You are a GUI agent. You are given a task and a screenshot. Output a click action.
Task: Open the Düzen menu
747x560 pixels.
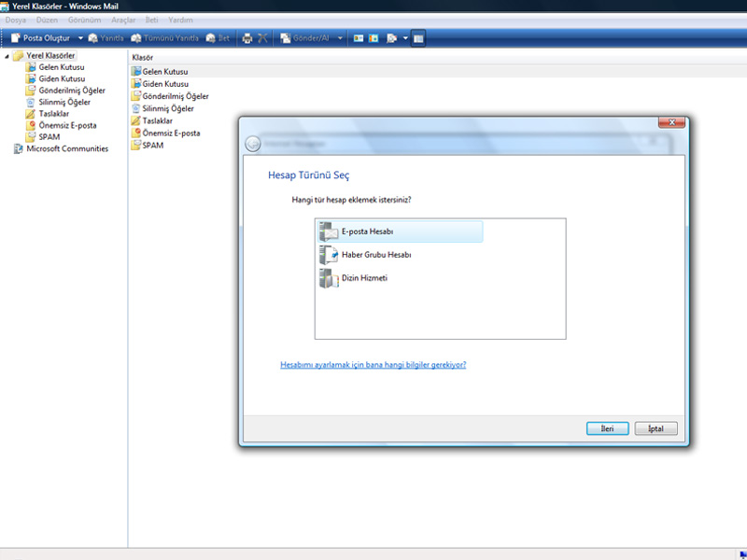47,20
